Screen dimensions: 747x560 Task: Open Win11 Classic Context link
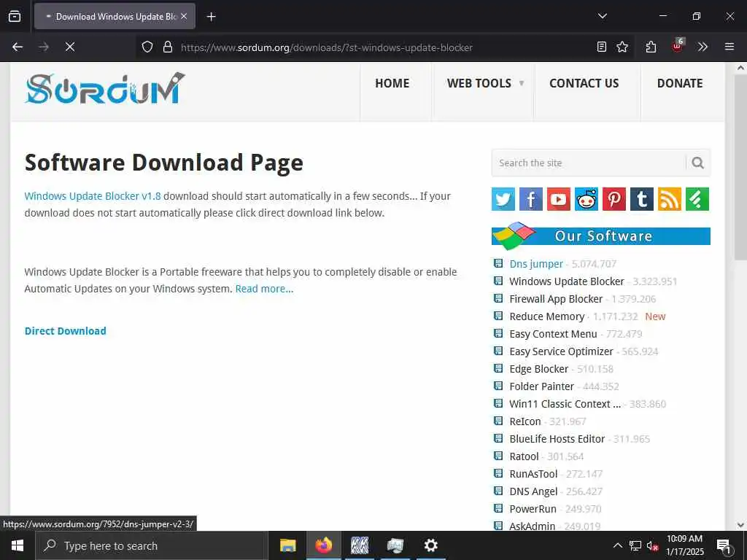pos(565,404)
